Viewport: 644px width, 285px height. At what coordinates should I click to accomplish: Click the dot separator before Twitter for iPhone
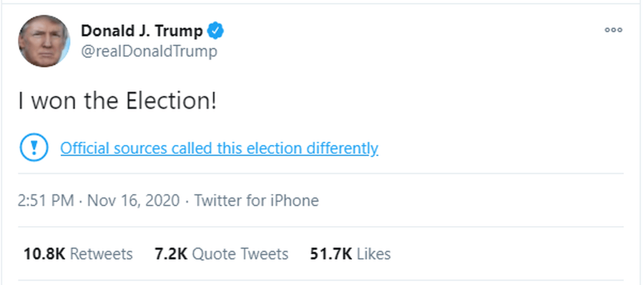[x=187, y=201]
